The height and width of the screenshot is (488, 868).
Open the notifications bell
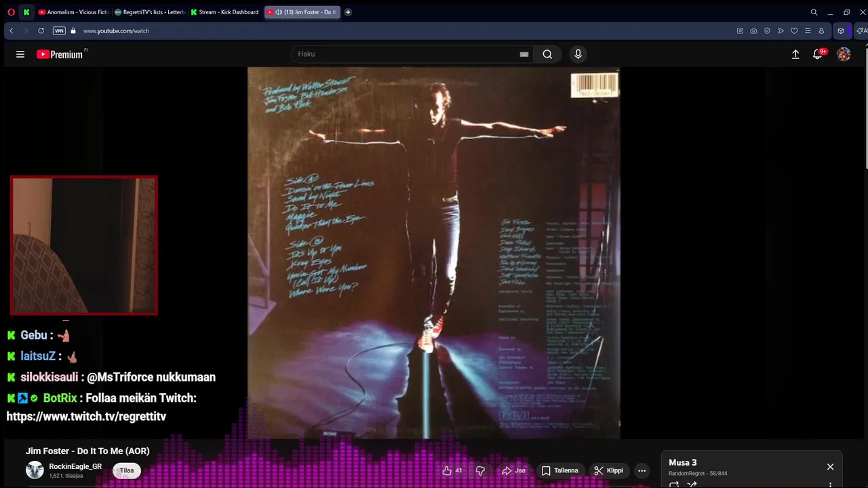click(818, 54)
